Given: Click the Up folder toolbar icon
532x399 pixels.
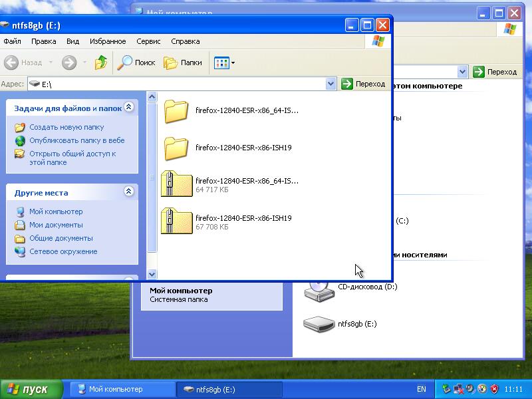Looking at the screenshot, I should [x=101, y=63].
